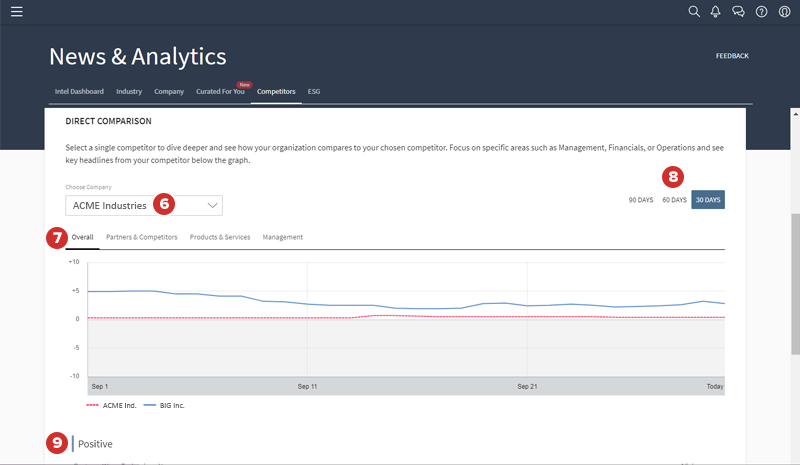Image resolution: width=800 pixels, height=465 pixels.
Task: Open the chat messages icon
Action: coord(738,12)
